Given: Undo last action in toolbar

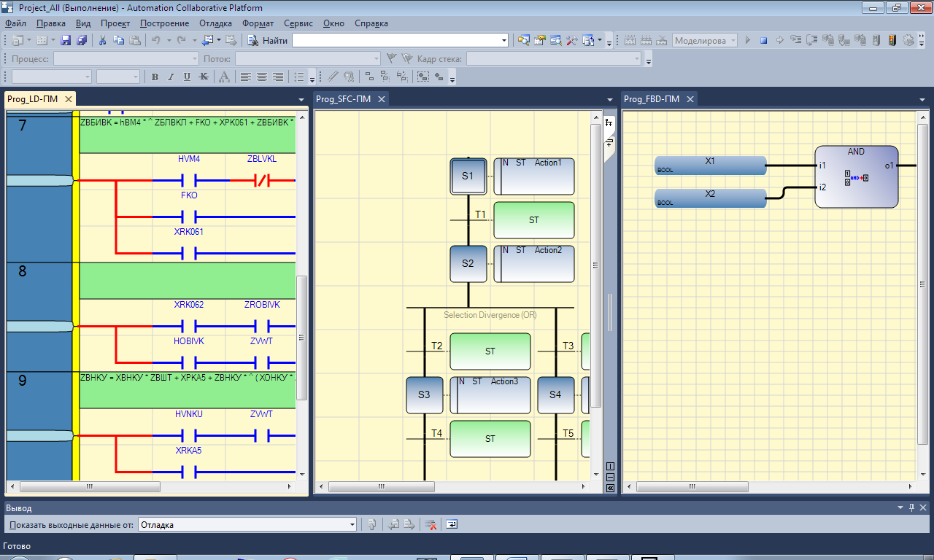Looking at the screenshot, I should 155,40.
